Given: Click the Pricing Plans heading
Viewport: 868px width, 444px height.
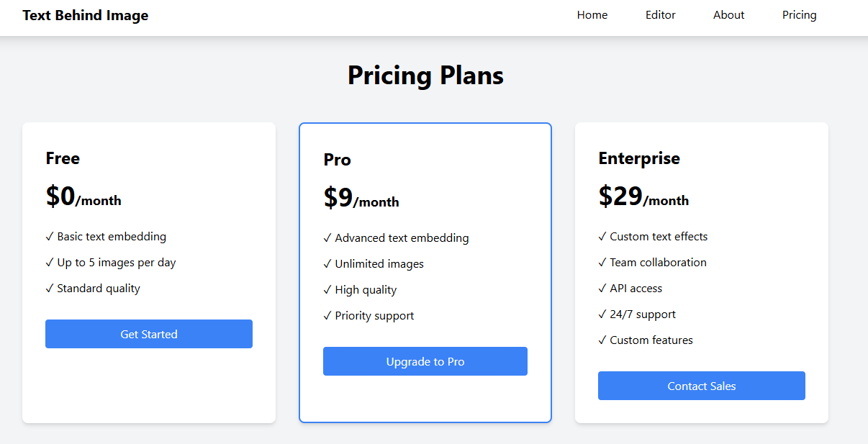Looking at the screenshot, I should pos(425,76).
